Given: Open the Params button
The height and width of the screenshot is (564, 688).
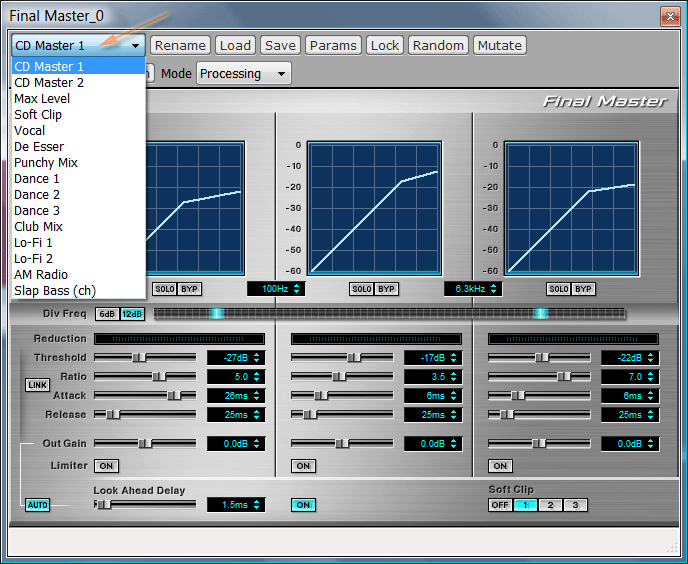Looking at the screenshot, I should [x=333, y=45].
